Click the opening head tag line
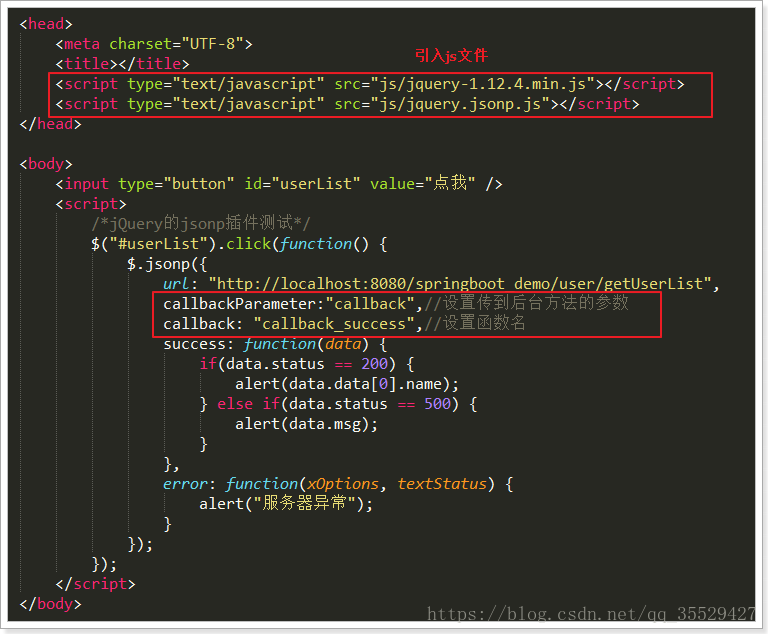This screenshot has height=634, width=768. [x=46, y=24]
